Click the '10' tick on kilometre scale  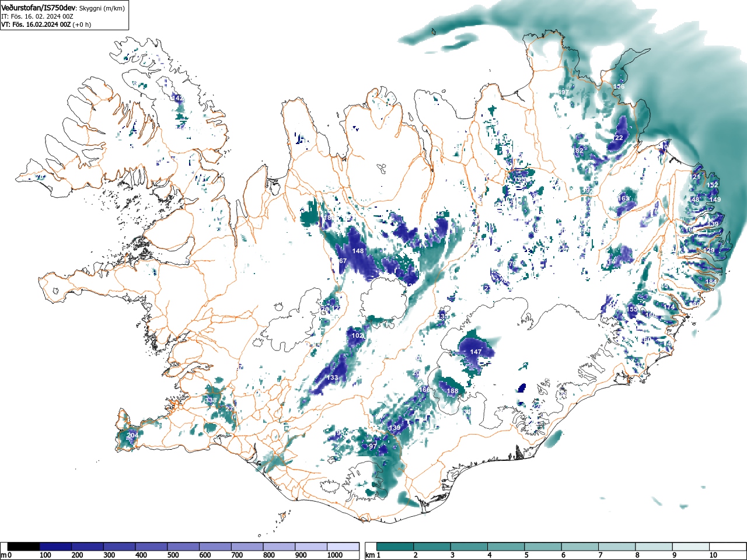[x=713, y=555]
